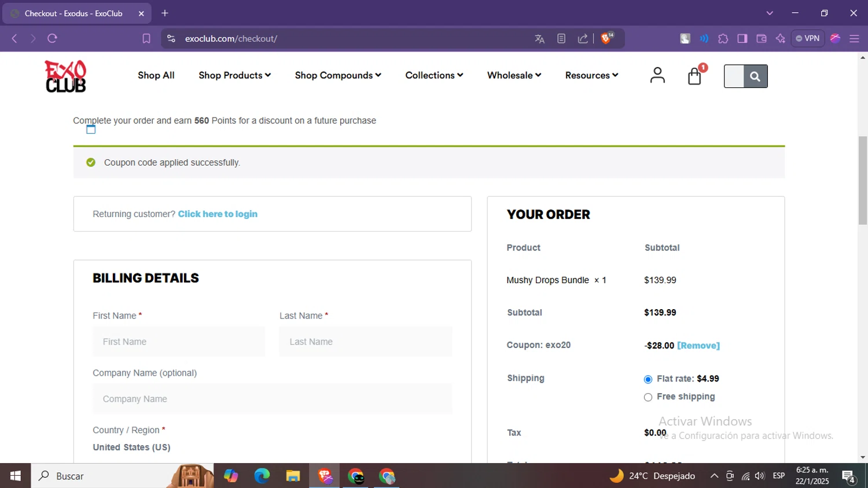
Task: Focus the First Name field
Action: [x=179, y=342]
